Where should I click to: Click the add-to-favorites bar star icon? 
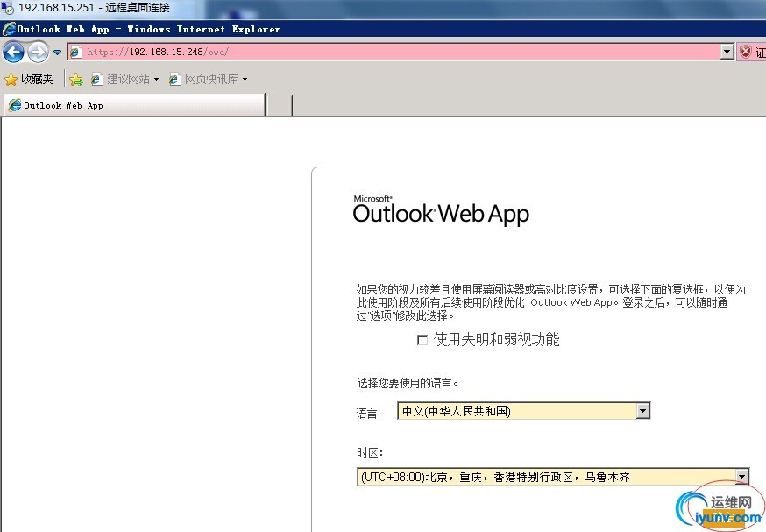[x=76, y=79]
